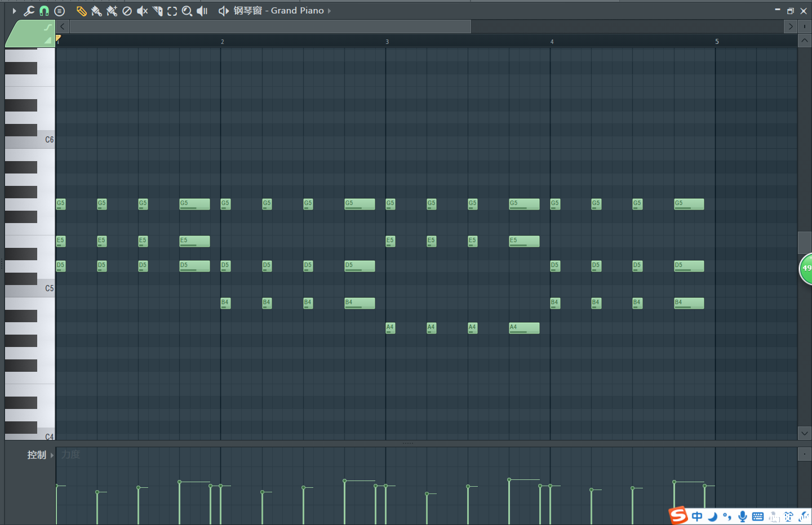812x525 pixels.
Task: Toggle the moon half-width/full-width icon
Action: [x=713, y=516]
